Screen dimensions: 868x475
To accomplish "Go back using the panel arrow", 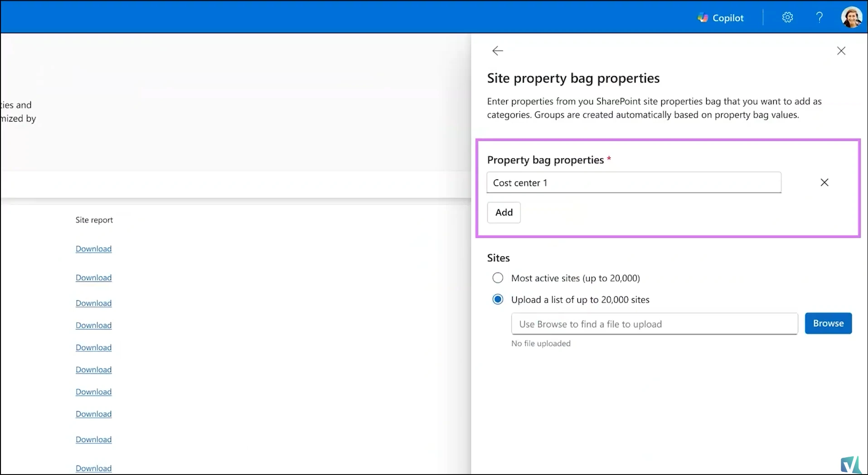I will [498, 50].
